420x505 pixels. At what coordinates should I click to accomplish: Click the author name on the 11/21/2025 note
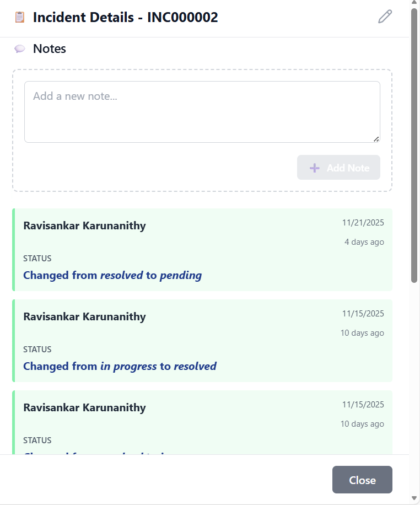(84, 225)
